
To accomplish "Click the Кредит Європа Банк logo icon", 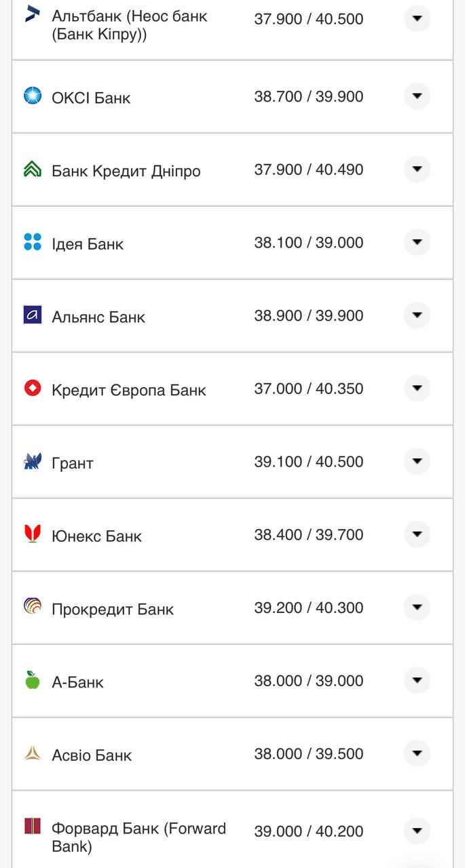I will click(33, 389).
